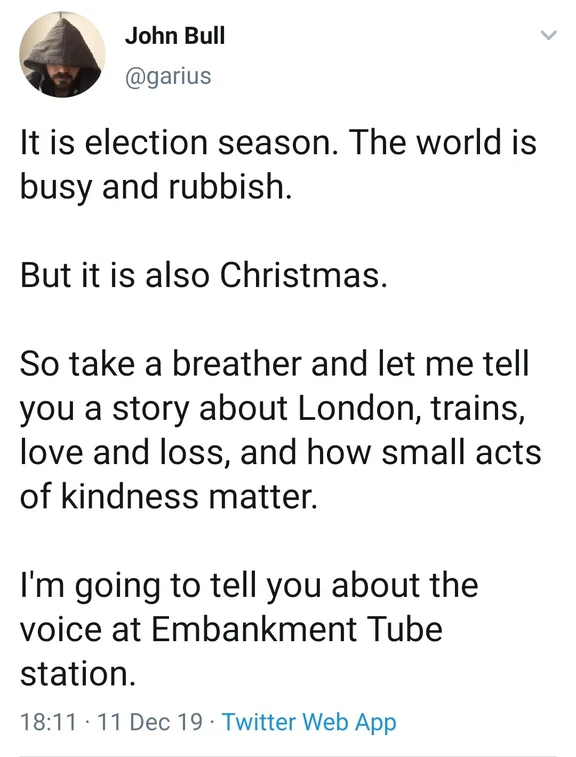Click the word 'Embankment' in the tweet
Image resolution: width=576 pixels, height=757 pixels.
[254, 630]
